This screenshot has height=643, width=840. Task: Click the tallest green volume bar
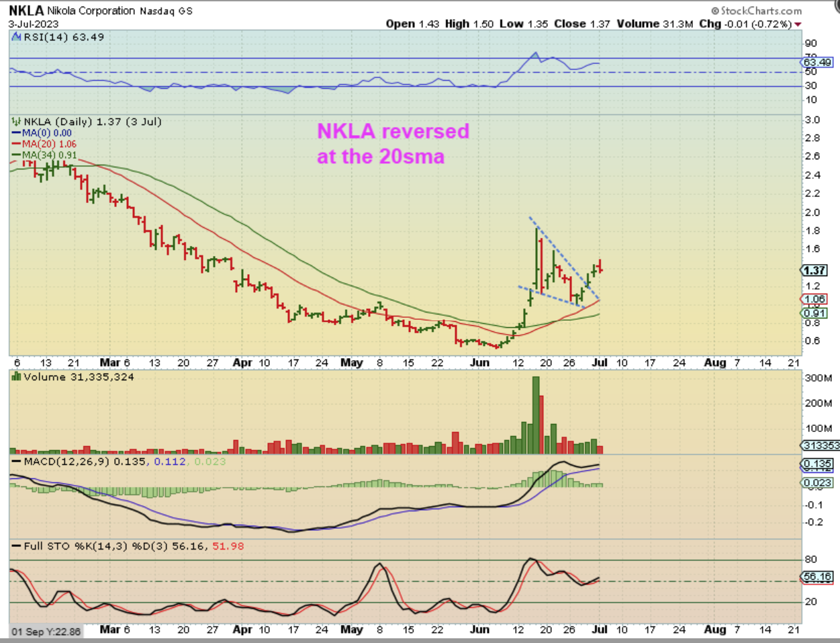click(x=536, y=415)
